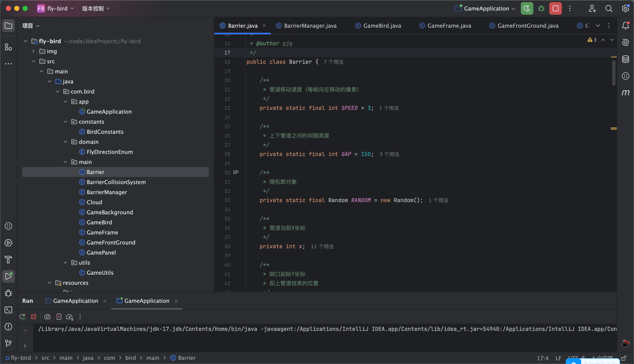The height and width of the screenshot is (364, 634).
Task: Open the Database tool window
Action: click(625, 59)
